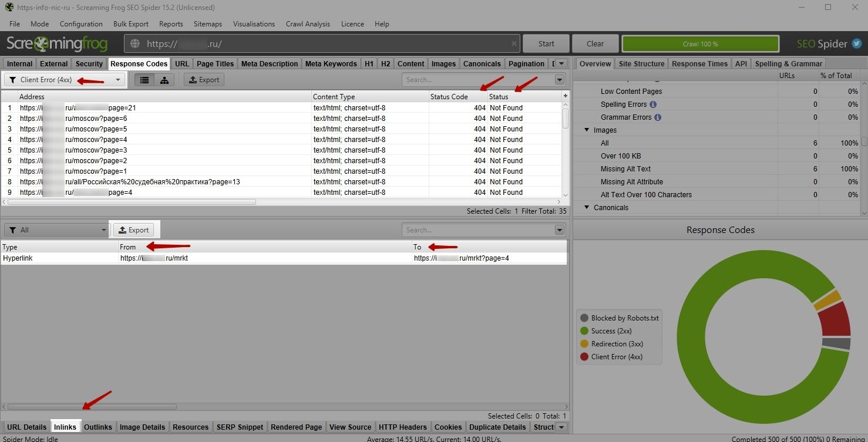
Task: Open the Configuration menu
Action: click(81, 24)
